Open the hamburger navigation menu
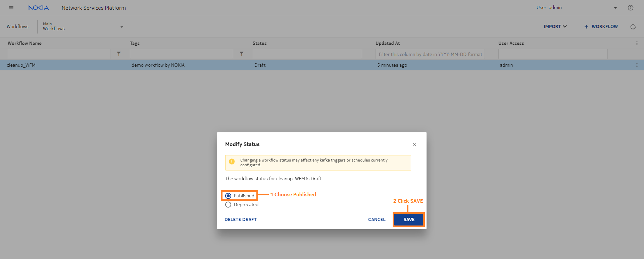Screen dimensions: 644x259 coord(11,8)
